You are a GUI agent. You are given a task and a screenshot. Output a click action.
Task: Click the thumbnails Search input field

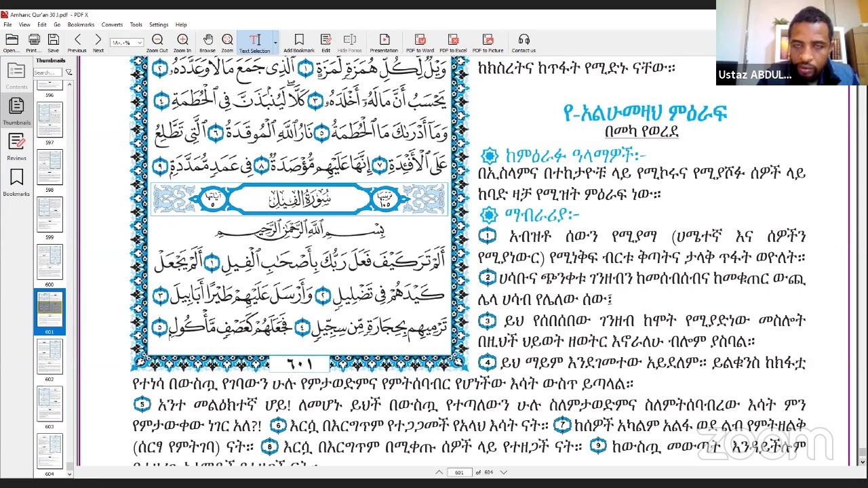pos(48,73)
